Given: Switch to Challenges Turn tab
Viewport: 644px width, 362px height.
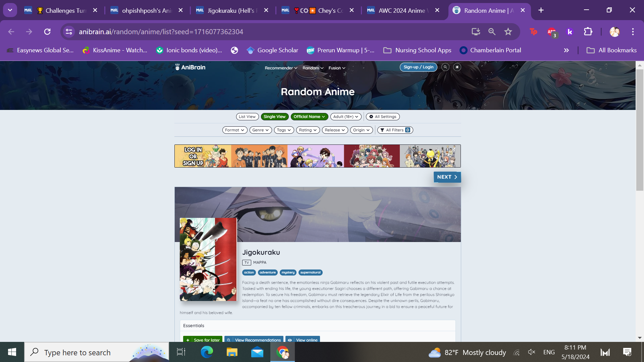Looking at the screenshot, I should (61, 10).
